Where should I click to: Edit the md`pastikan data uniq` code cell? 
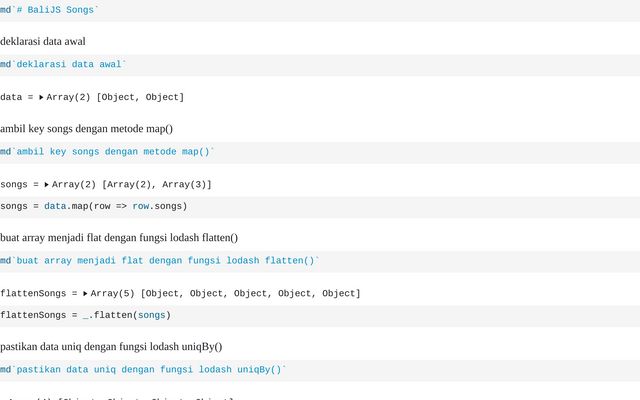pos(143,369)
